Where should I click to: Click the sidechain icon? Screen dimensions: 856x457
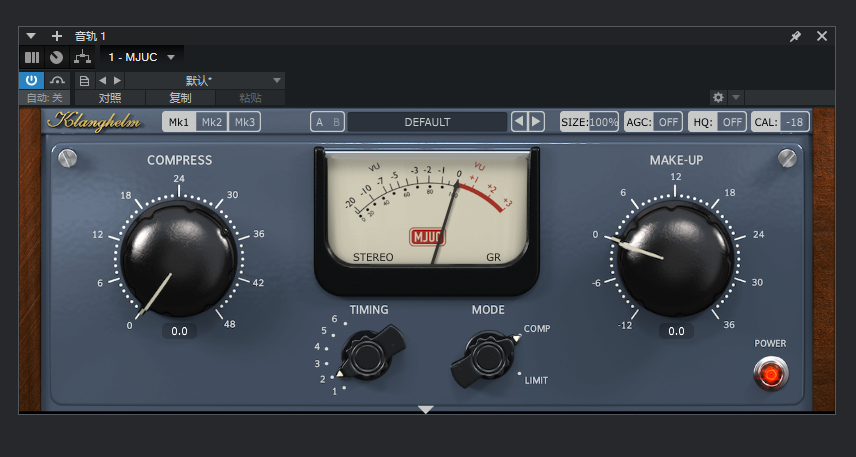tap(57, 81)
